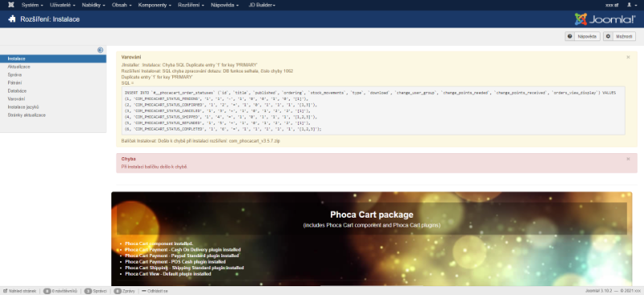This screenshot has width=644, height=295.
Task: Click the návštěvníků counter in the status bar
Action: [x=61, y=291]
